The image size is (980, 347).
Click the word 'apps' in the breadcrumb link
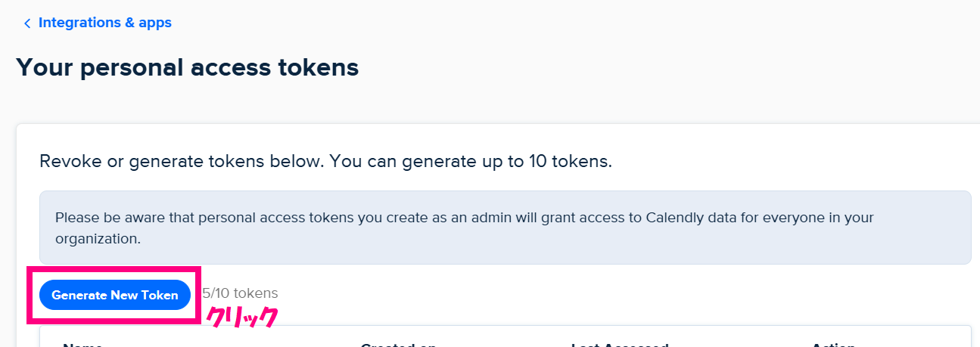click(x=154, y=23)
